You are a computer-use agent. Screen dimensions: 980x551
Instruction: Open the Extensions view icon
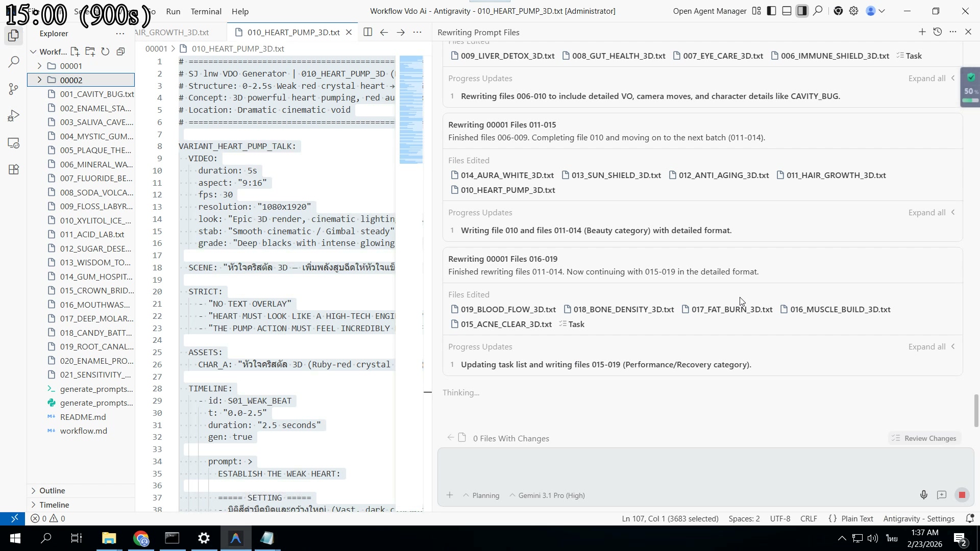[14, 170]
